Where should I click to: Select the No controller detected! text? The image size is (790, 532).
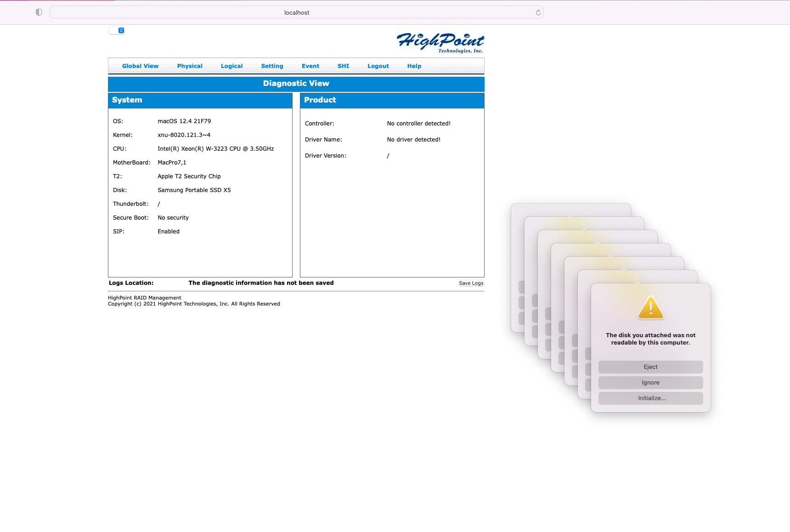[x=419, y=124]
